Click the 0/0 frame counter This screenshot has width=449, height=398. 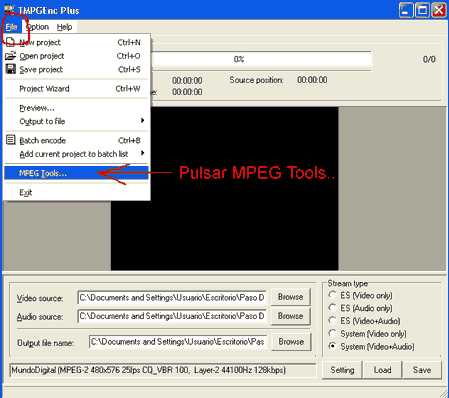[x=429, y=60]
